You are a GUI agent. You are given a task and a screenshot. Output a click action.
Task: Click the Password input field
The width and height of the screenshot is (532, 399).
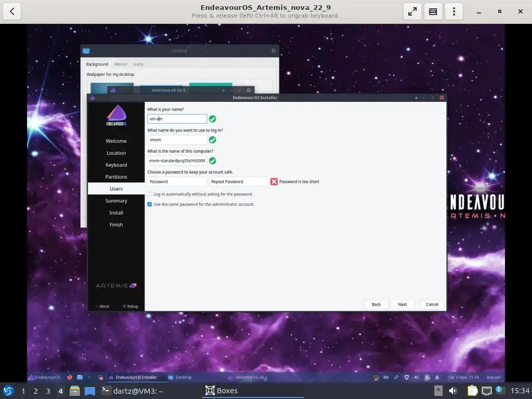(177, 181)
